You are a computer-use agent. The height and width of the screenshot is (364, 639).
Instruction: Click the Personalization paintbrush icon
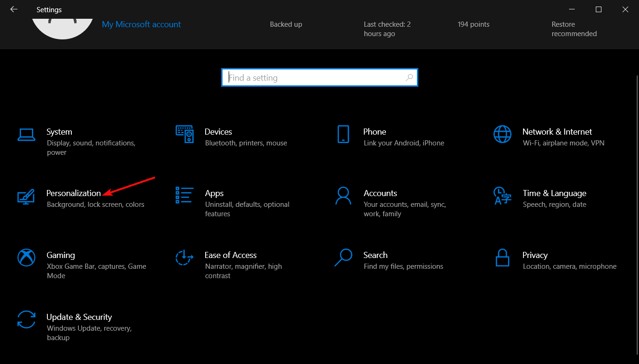pyautogui.click(x=26, y=196)
